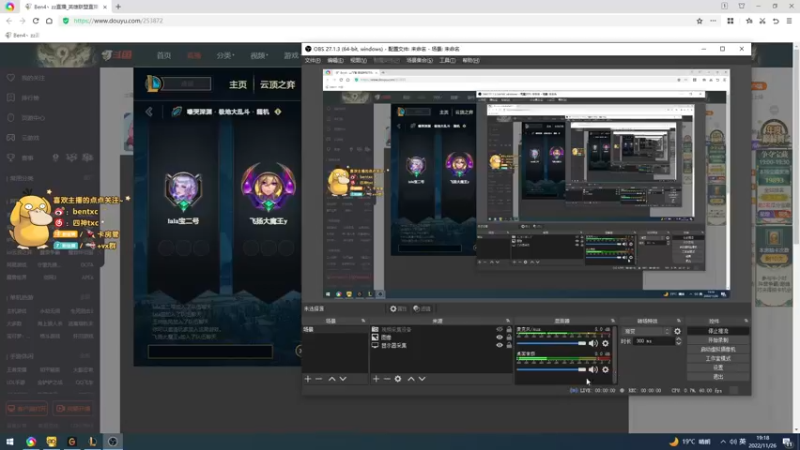Open OBS Scene Collection menu
800x450 pixels.
point(419,60)
